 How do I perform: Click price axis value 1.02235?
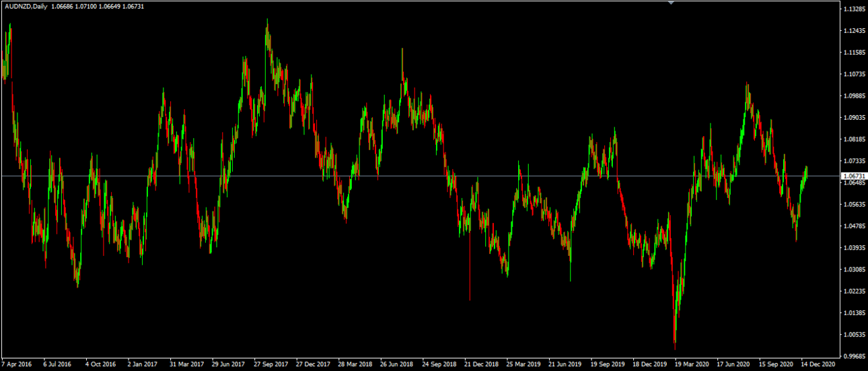point(853,291)
